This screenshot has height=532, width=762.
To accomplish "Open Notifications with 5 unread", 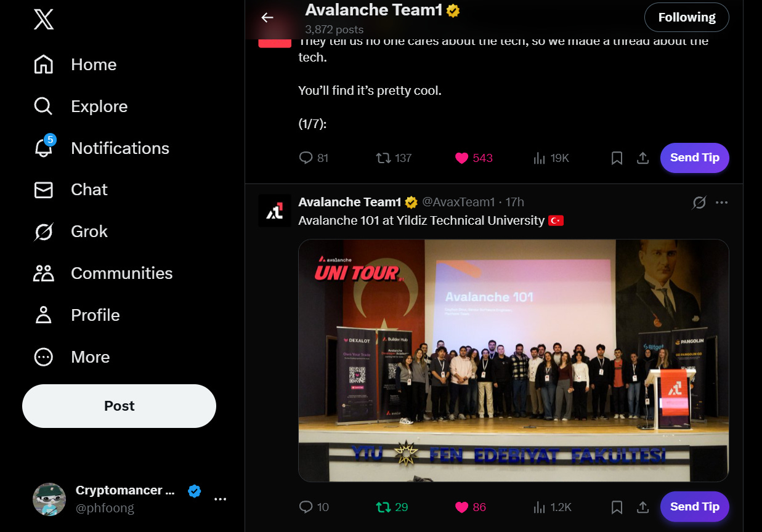I will (101, 148).
